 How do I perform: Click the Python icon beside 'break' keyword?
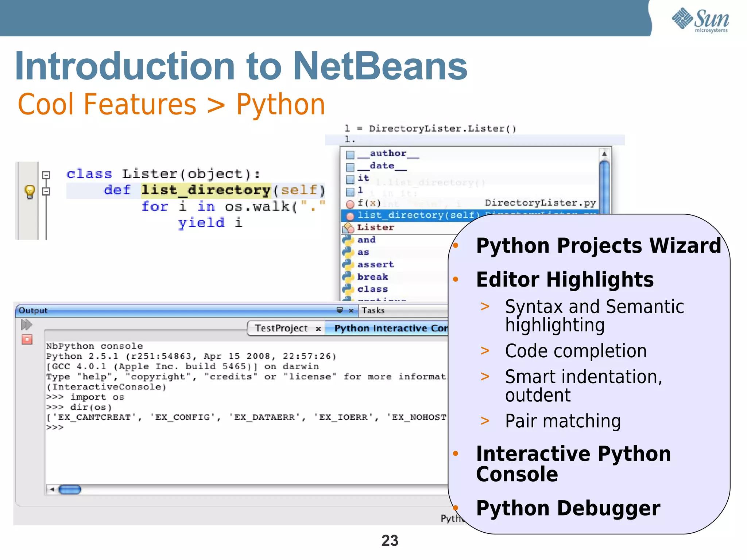348,277
